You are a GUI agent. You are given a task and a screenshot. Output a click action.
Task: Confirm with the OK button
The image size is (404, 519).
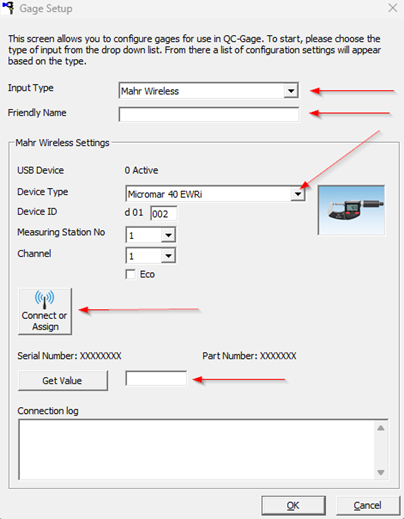tap(293, 506)
